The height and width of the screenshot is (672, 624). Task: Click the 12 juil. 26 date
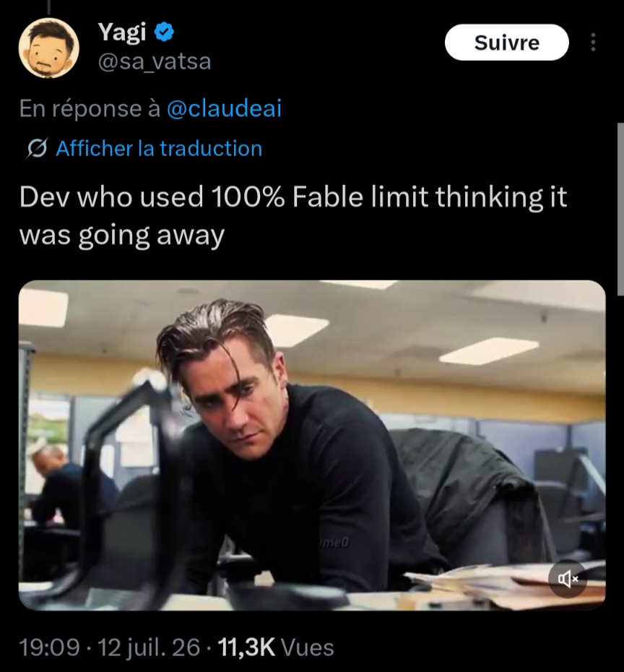pyautogui.click(x=149, y=647)
